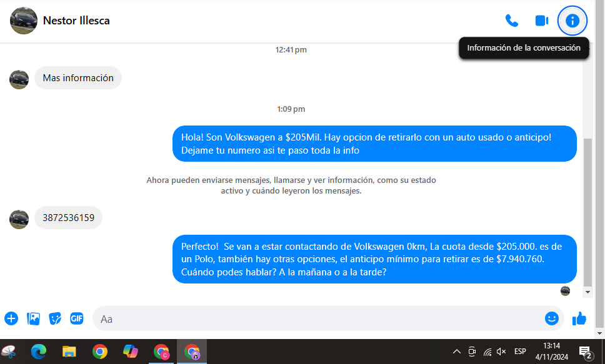Viewport: 605px width, 364px height.
Task: Open Microsoft Edge from taskbar
Action: click(x=39, y=352)
